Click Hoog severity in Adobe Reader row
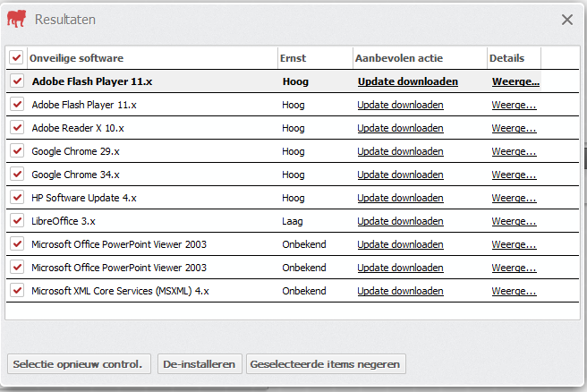 tap(293, 128)
